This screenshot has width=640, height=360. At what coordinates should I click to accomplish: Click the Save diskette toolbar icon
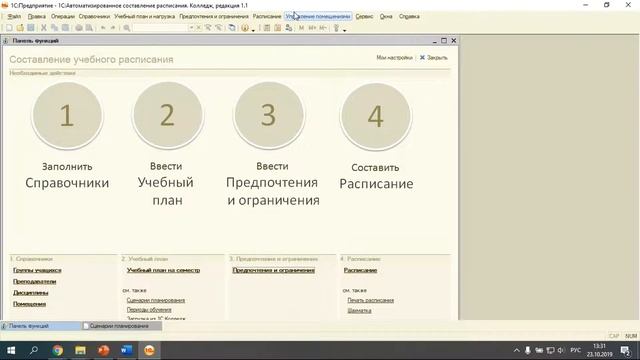pos(31,28)
